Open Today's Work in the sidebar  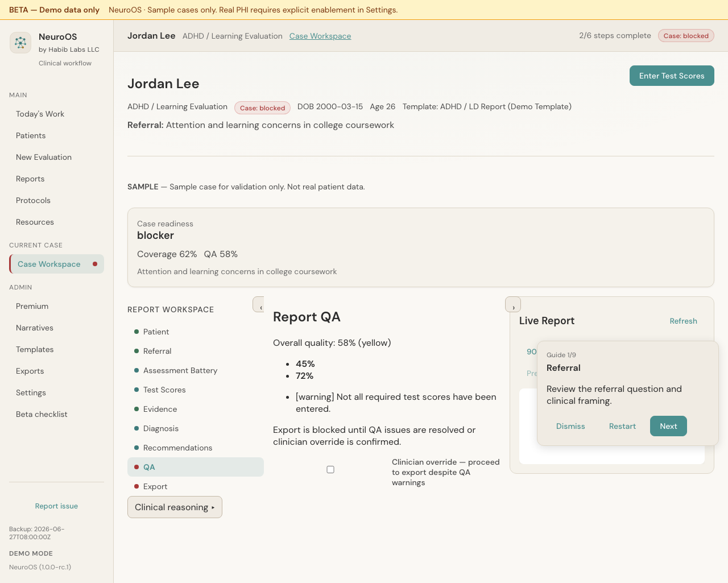tap(56, 114)
